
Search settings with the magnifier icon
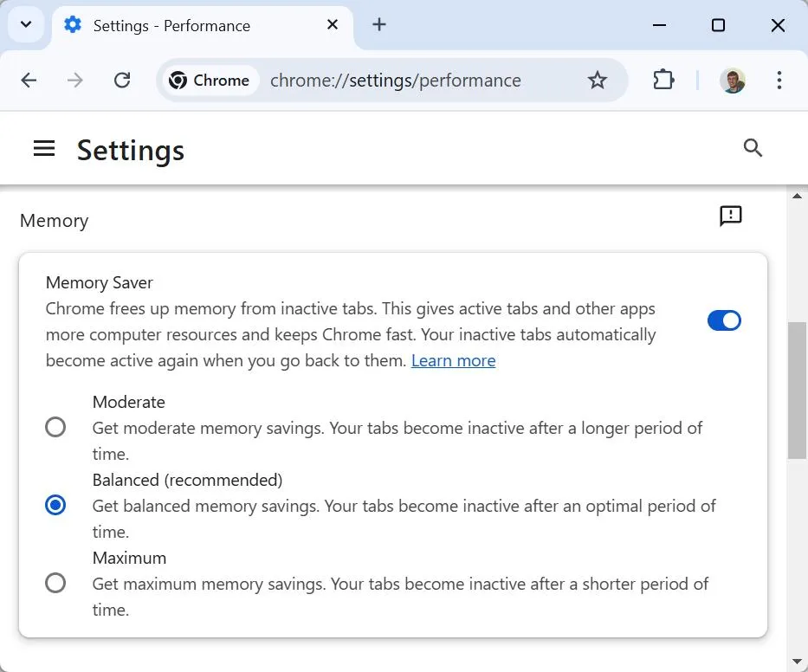(x=753, y=148)
